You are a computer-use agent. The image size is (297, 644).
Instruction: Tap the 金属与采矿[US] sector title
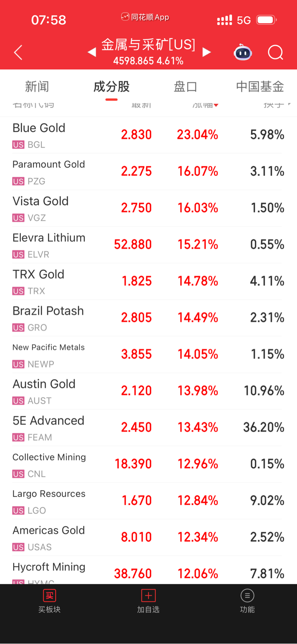click(x=148, y=45)
